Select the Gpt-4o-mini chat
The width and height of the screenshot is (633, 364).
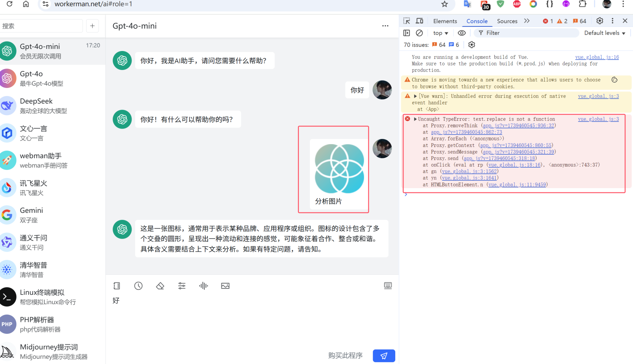53,51
